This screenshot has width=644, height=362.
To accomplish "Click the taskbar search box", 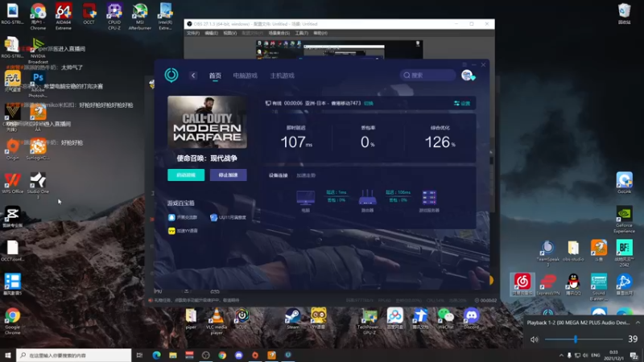I will (74, 355).
